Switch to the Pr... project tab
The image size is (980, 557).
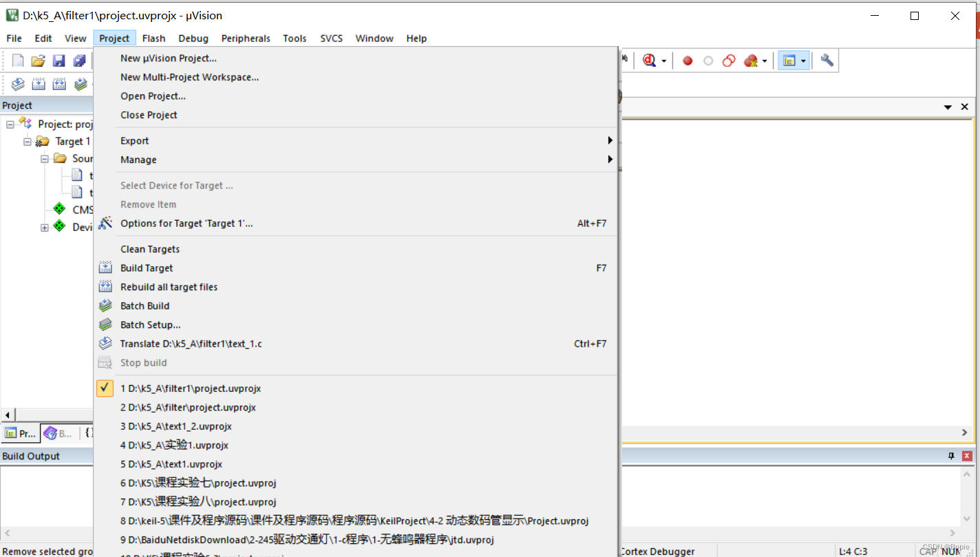[20, 433]
